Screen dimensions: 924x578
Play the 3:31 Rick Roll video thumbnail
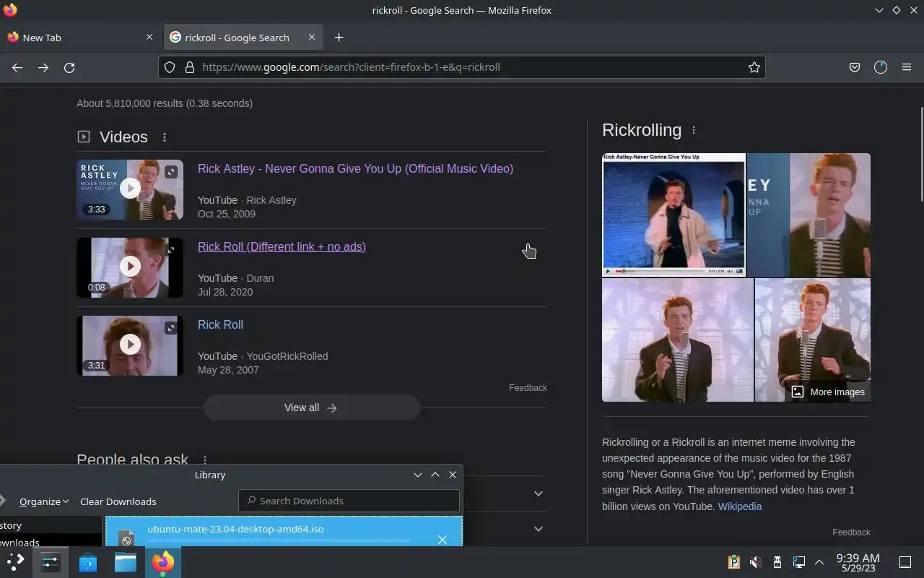coord(130,345)
